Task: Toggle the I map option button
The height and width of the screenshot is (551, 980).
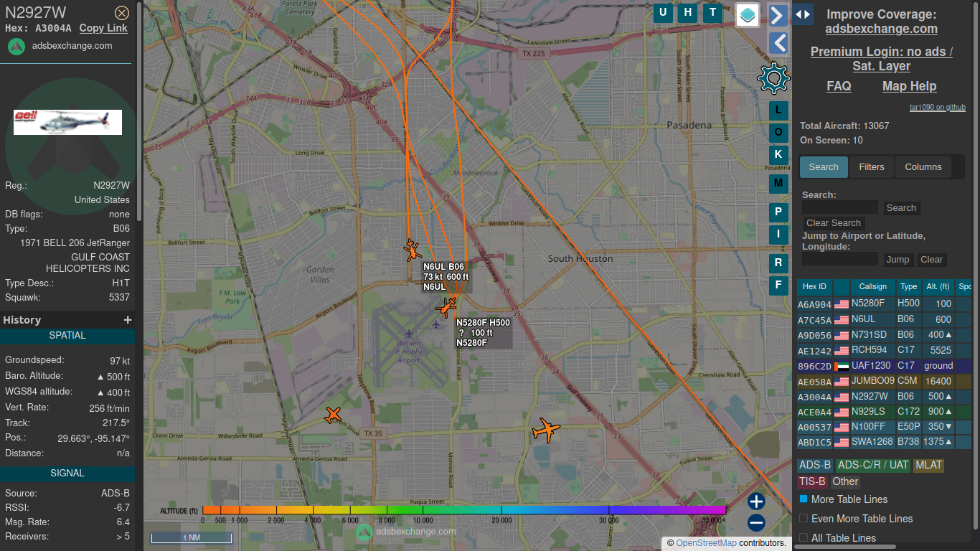Action: (x=778, y=234)
